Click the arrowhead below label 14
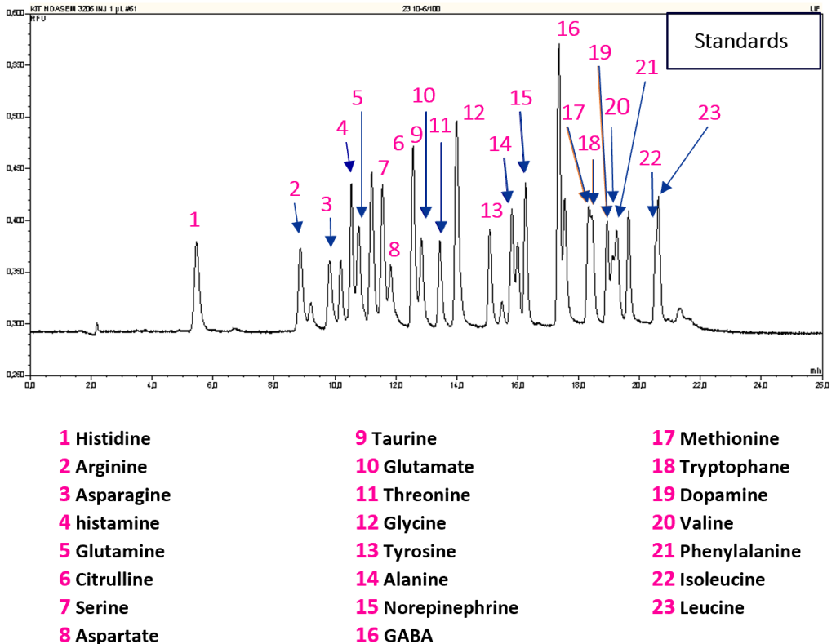 [x=507, y=196]
